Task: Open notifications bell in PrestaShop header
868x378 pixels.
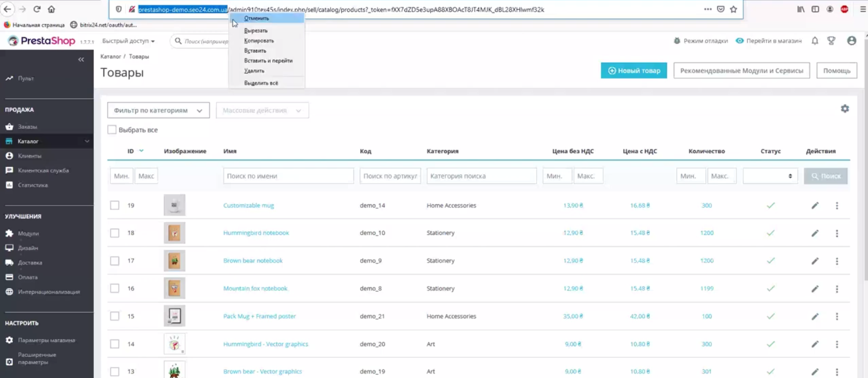Action: coord(815,41)
